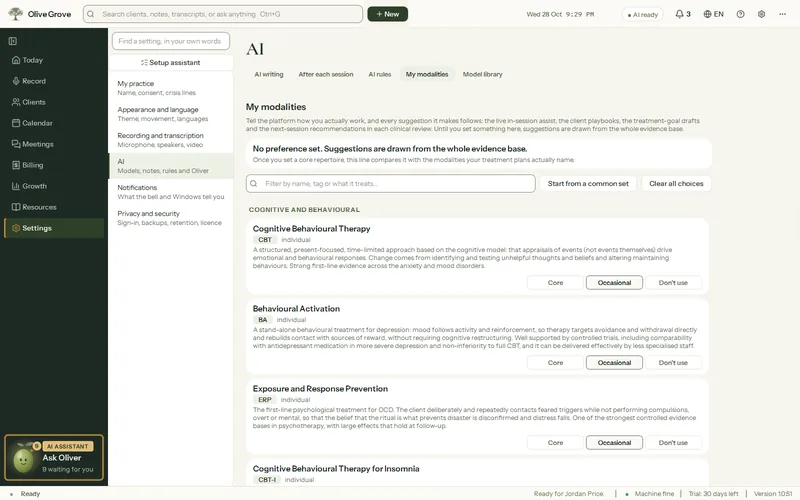Click the Settings gear icon in sidebar
This screenshot has height=500, width=800.
[16, 228]
